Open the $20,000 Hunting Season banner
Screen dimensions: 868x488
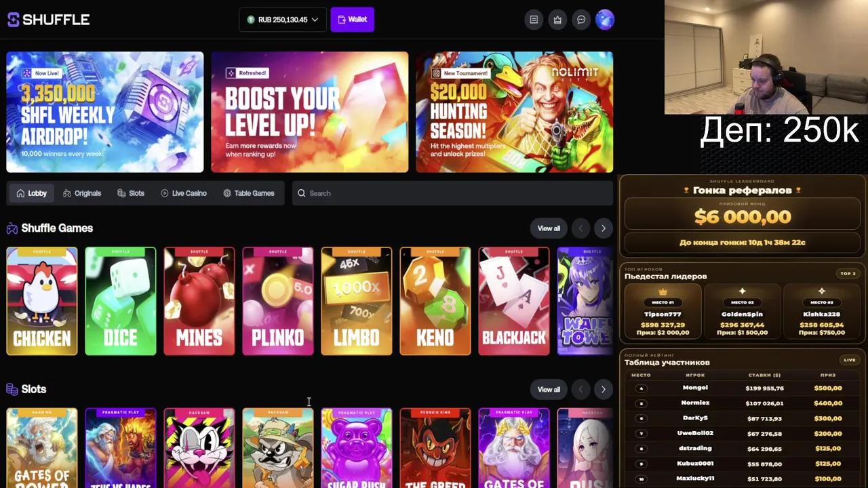click(515, 112)
